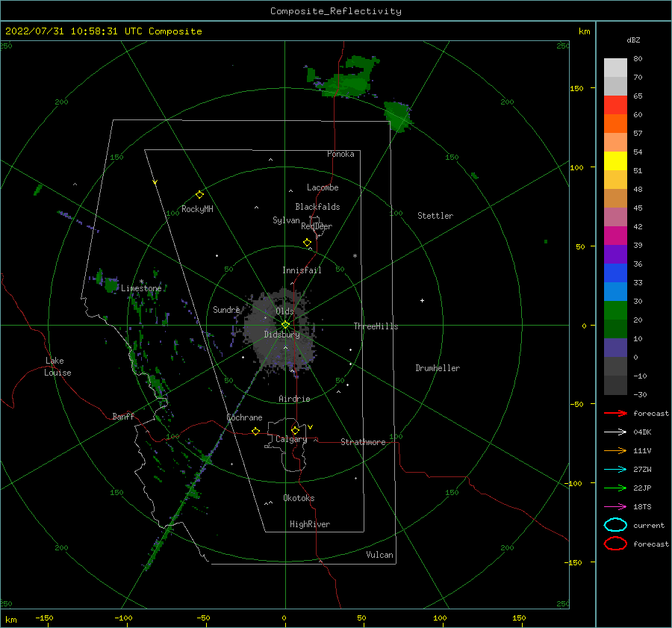
Task: Click the Drumheller label
Action: click(438, 368)
